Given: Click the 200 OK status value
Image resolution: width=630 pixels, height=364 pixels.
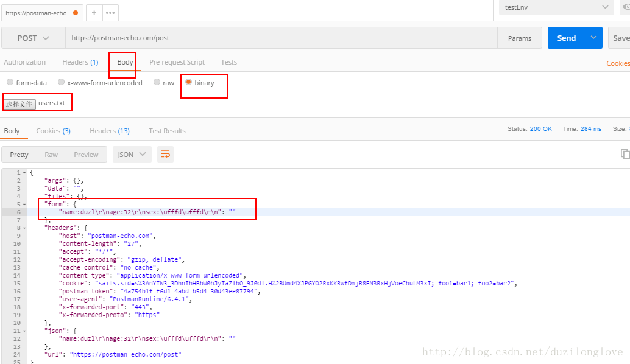Looking at the screenshot, I should pos(540,129).
